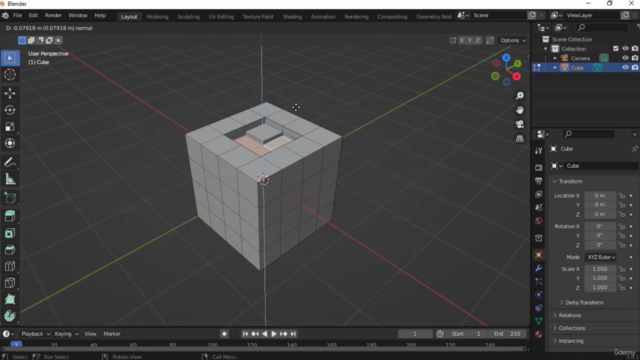640x360 pixels.
Task: Open the timeline View menu
Action: pyautogui.click(x=90, y=334)
